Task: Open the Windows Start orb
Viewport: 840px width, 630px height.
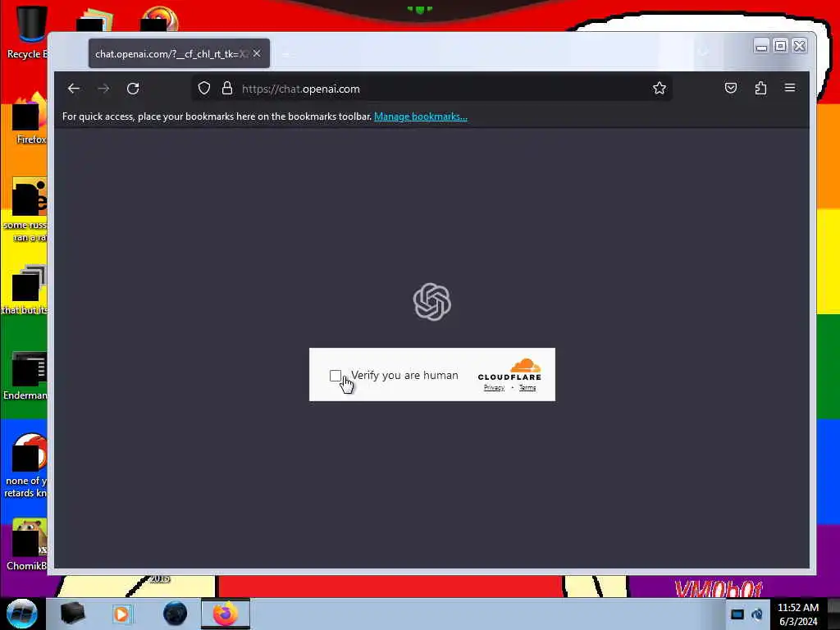Action: [21, 614]
